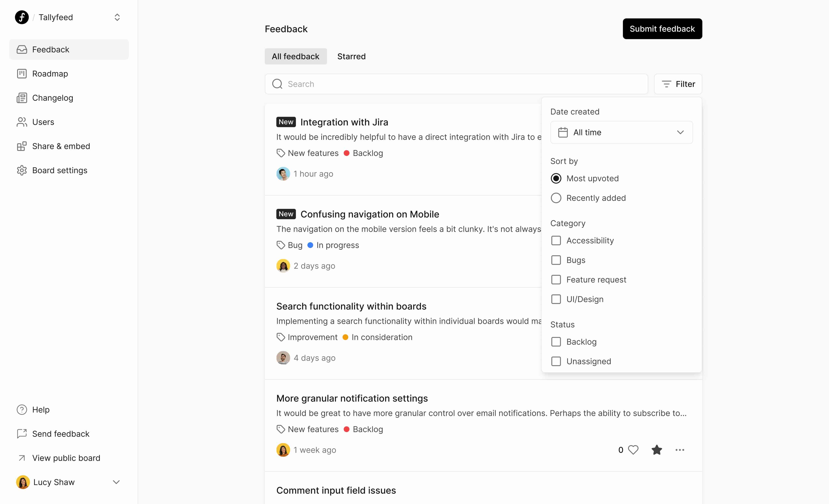
Task: Click the Share & embed icon
Action: coord(22,146)
